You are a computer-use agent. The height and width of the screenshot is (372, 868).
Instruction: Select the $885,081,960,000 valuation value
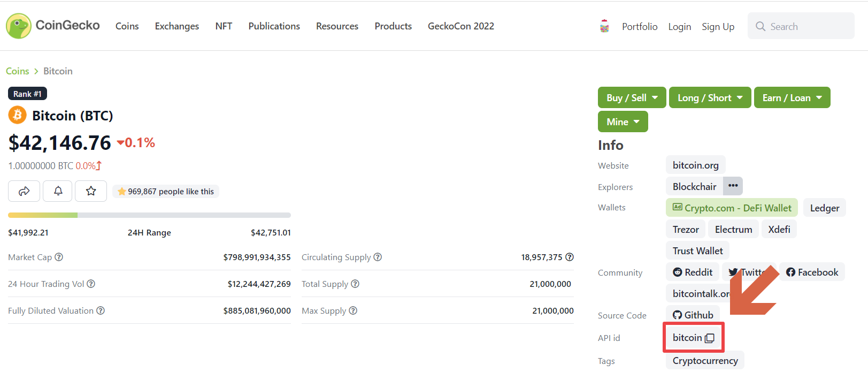pyautogui.click(x=257, y=310)
